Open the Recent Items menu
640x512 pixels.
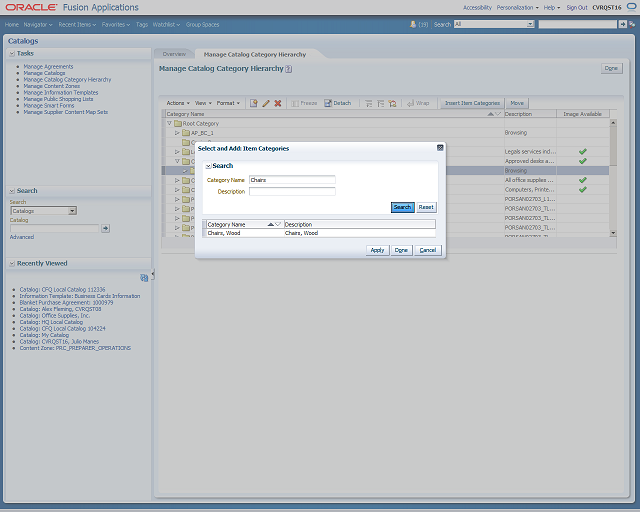click(77, 24)
